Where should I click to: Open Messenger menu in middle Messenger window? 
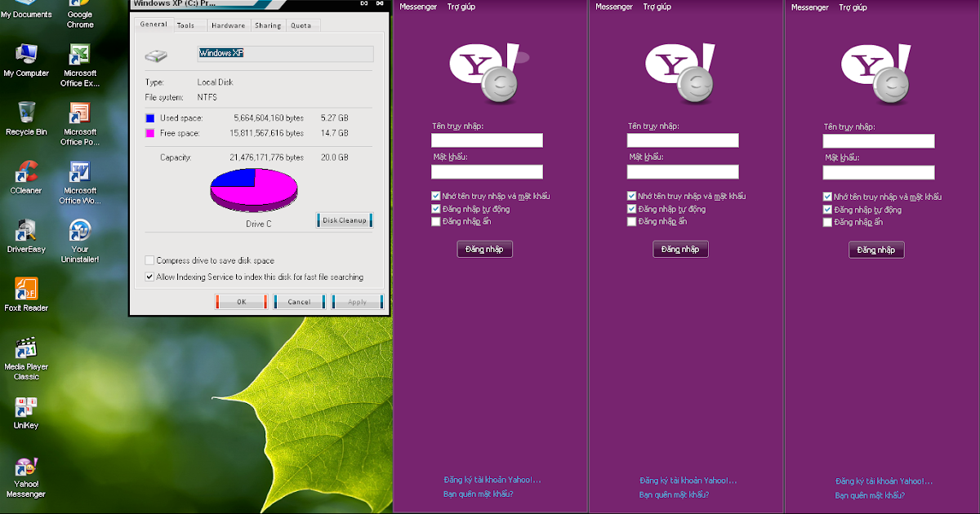pos(614,7)
